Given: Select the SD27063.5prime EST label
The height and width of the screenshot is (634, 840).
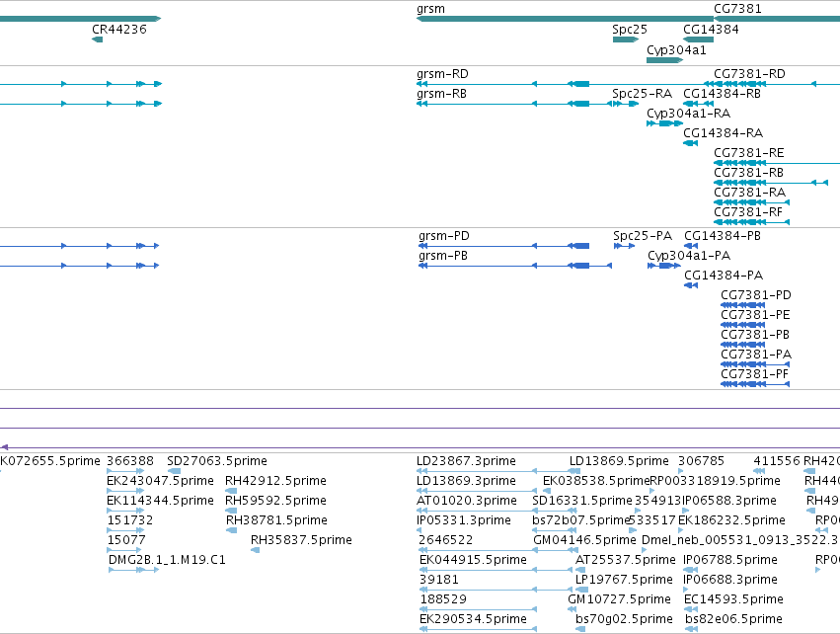Looking at the screenshot, I should coord(217,461).
